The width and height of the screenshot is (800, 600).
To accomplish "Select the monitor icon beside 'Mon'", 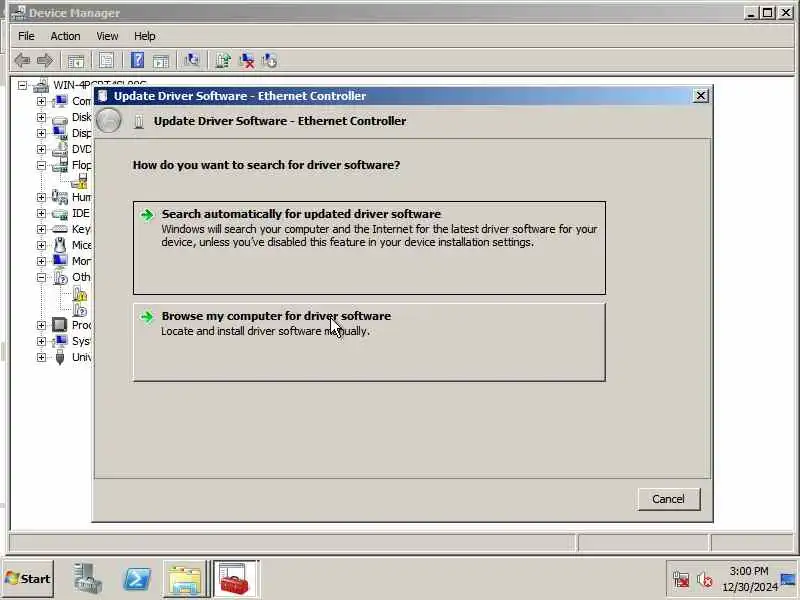I will click(x=60, y=261).
